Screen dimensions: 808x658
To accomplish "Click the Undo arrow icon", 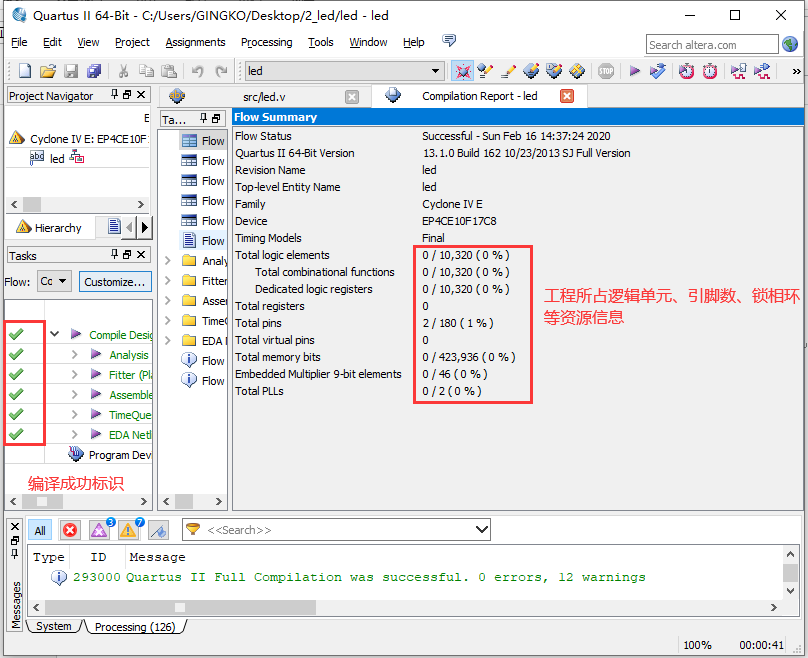I will point(197,71).
